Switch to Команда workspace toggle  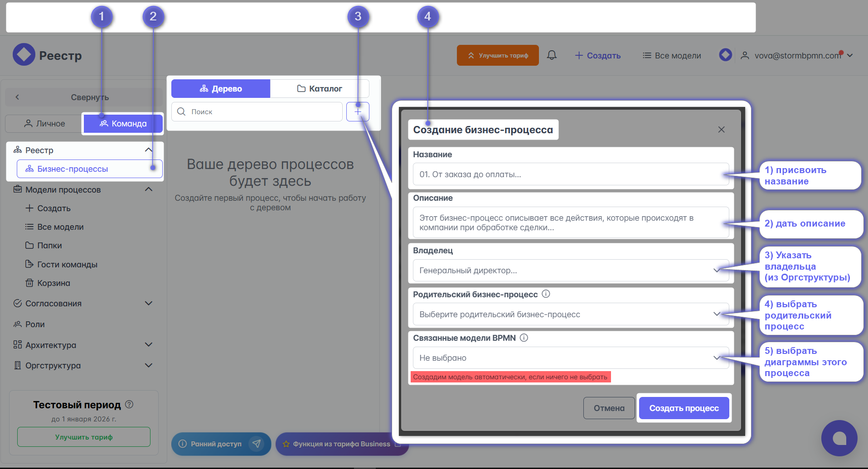pyautogui.click(x=123, y=124)
